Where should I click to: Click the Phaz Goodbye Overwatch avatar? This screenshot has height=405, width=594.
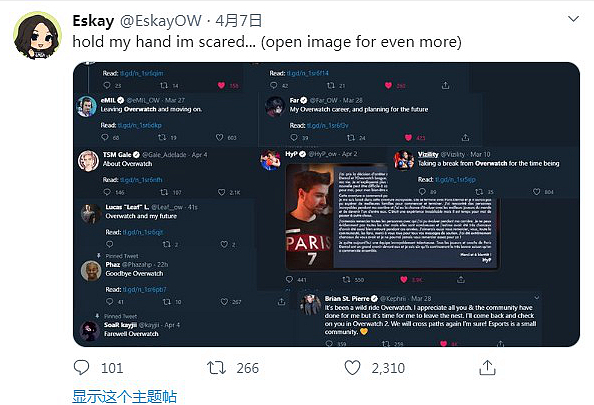pyautogui.click(x=91, y=271)
